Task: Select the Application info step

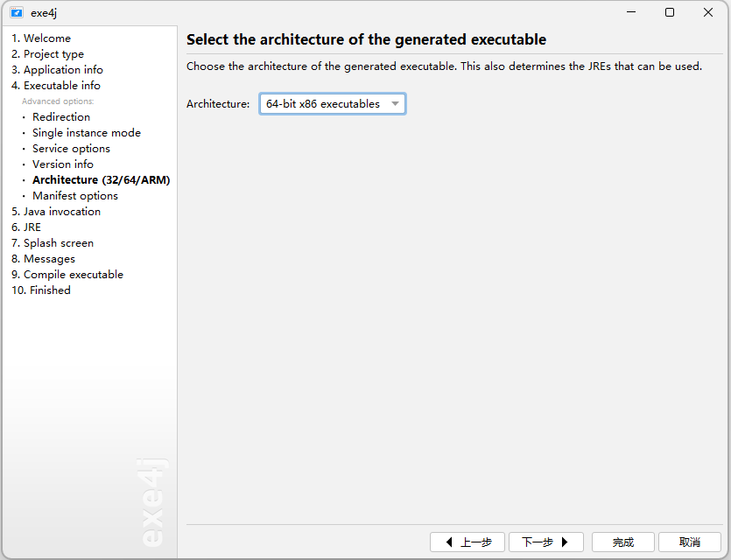Action: coord(57,70)
